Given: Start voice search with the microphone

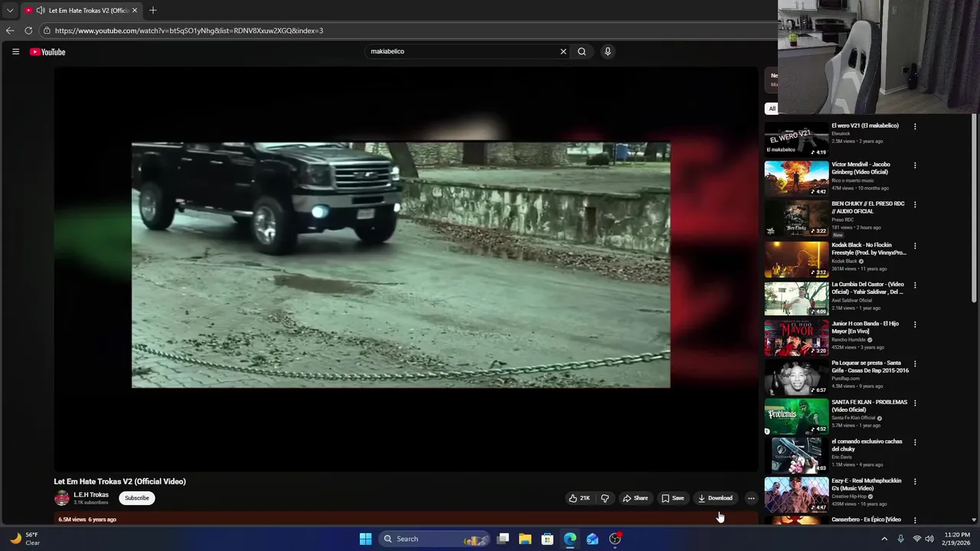Looking at the screenshot, I should tap(608, 51).
